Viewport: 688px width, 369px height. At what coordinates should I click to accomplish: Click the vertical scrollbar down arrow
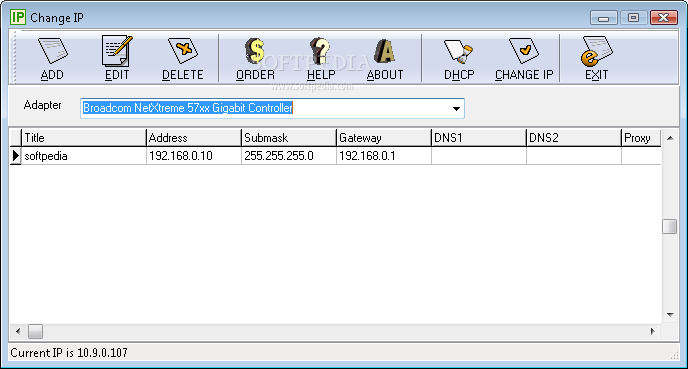click(x=670, y=315)
